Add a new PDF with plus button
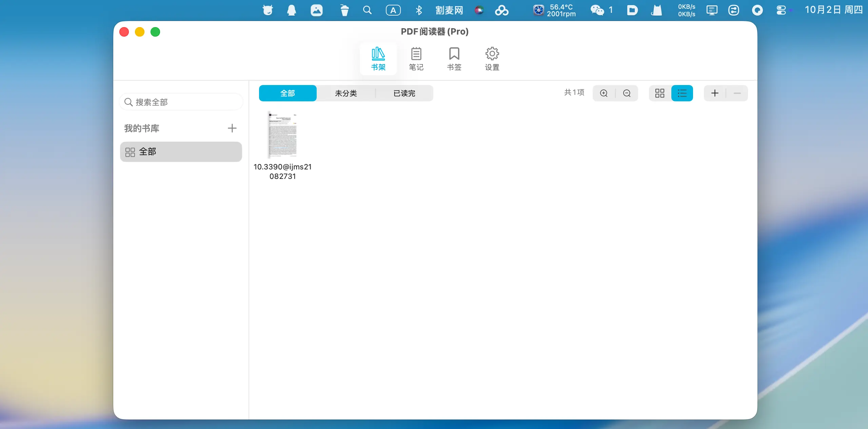The width and height of the screenshot is (868, 429). click(715, 93)
